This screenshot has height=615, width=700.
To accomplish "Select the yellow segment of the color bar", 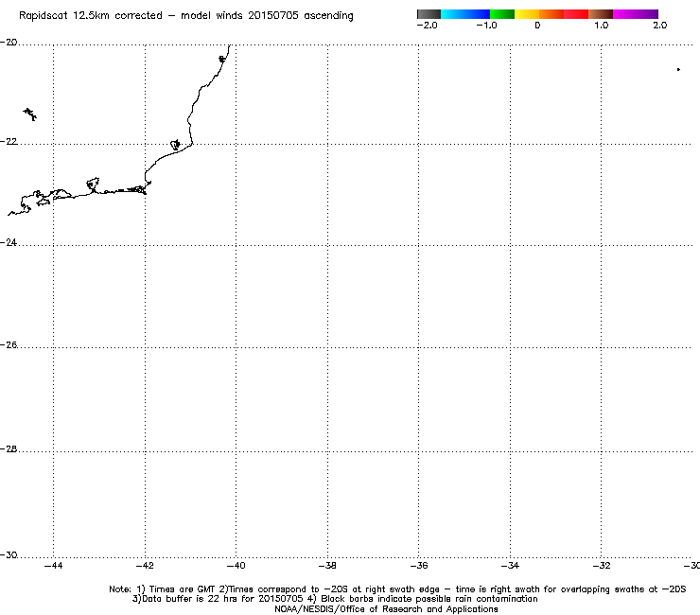I will pos(527,14).
